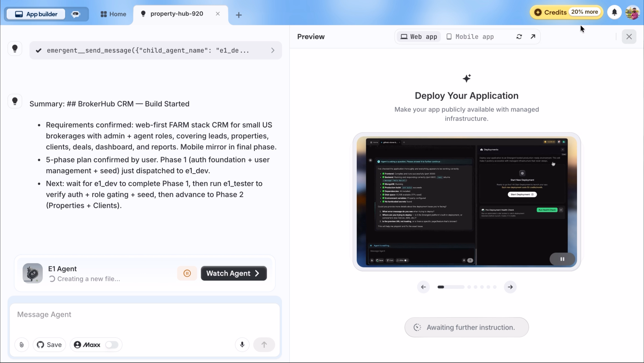
Task: Click the sparkle icon above Deploy heading
Action: (467, 78)
